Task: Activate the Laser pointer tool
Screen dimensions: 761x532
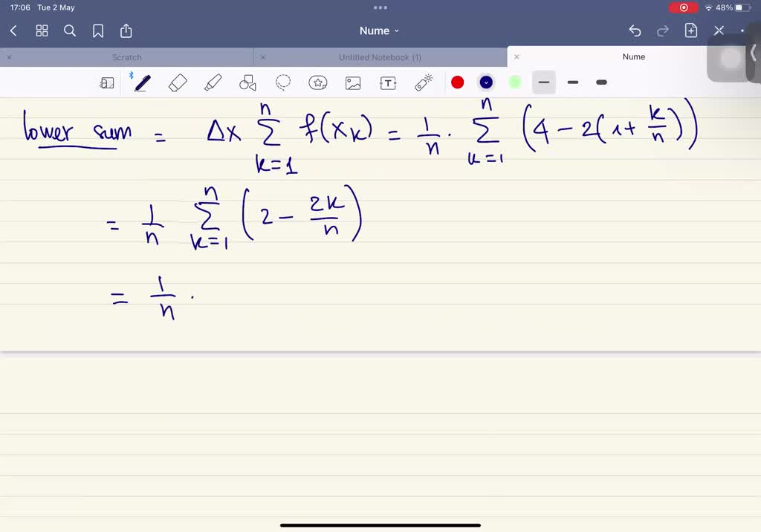Action: pos(423,82)
